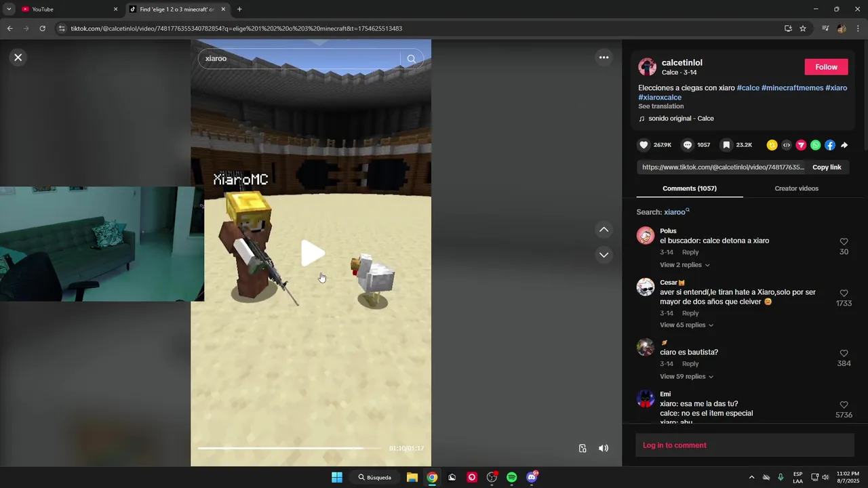Open the three-dots more options menu

coord(604,58)
